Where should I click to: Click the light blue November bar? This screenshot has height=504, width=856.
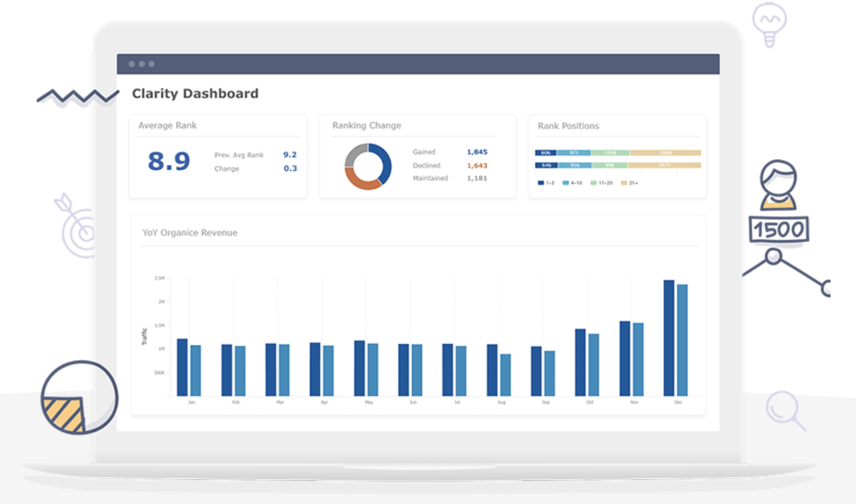[638, 360]
